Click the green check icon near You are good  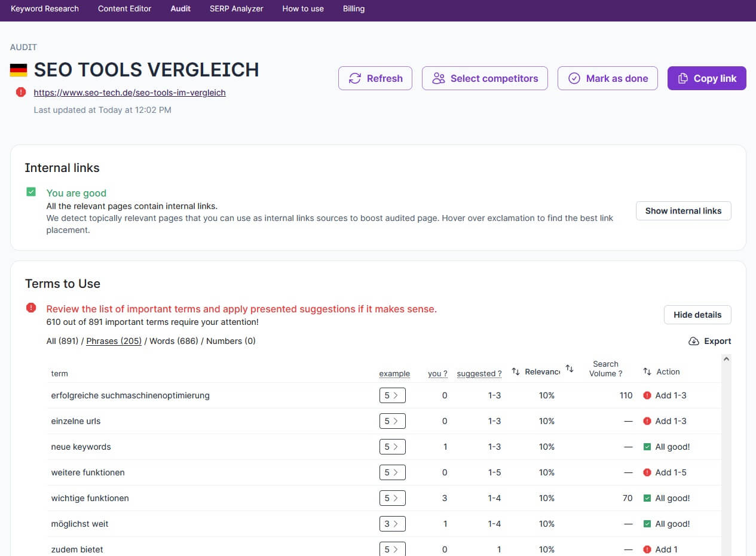pos(30,191)
